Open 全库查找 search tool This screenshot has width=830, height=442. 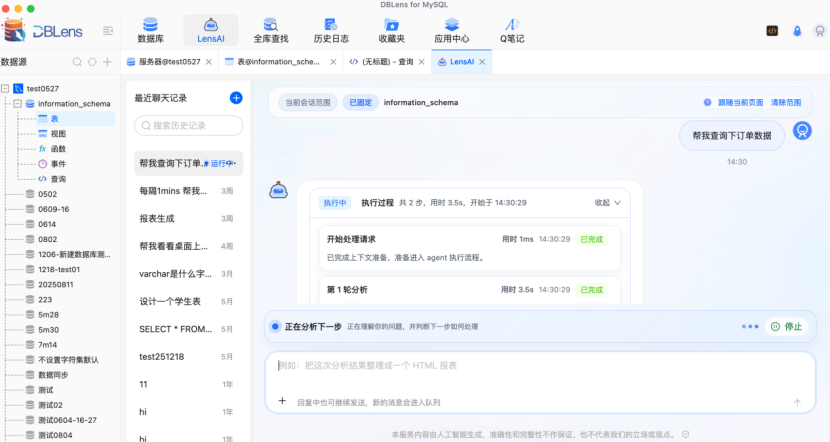coord(270,30)
